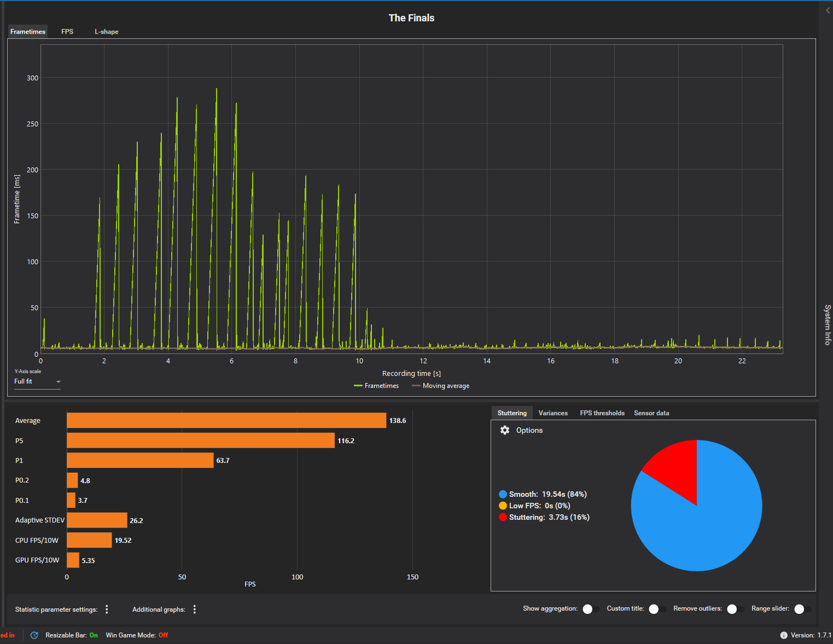
Task: Click the red Stuttering legend swatch
Action: [503, 517]
